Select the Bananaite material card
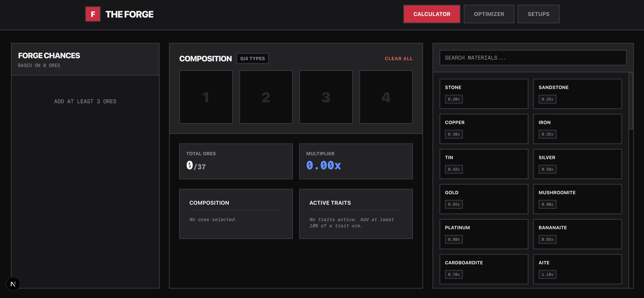644x298 pixels. [x=577, y=234]
